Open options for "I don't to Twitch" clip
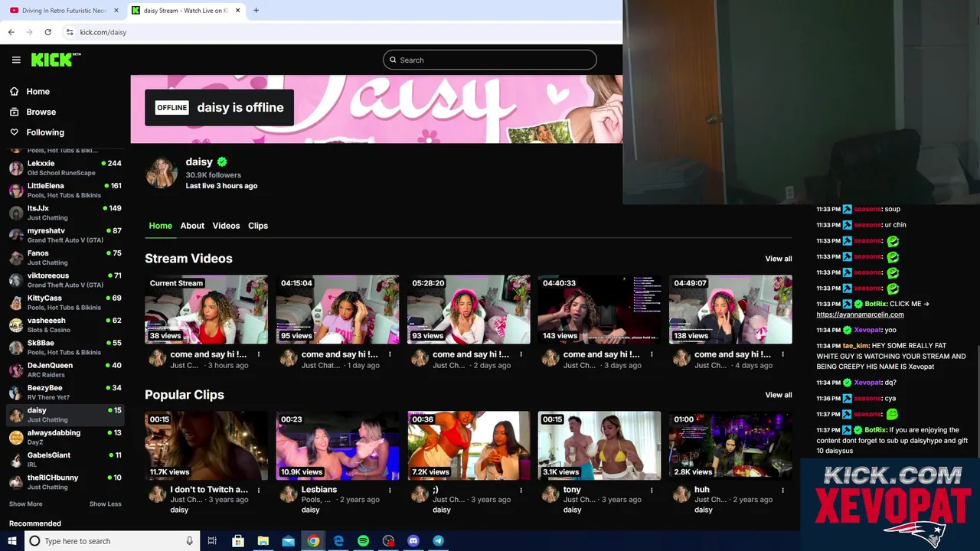Viewport: 980px width, 551px height. (259, 490)
